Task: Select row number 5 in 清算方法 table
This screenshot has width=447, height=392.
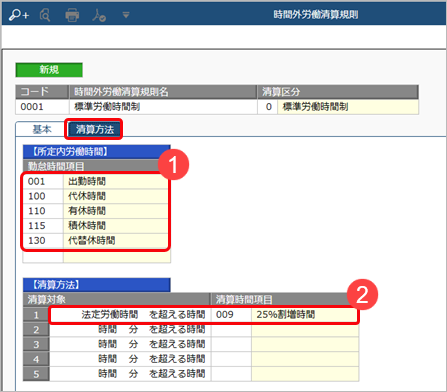Action: (36, 374)
